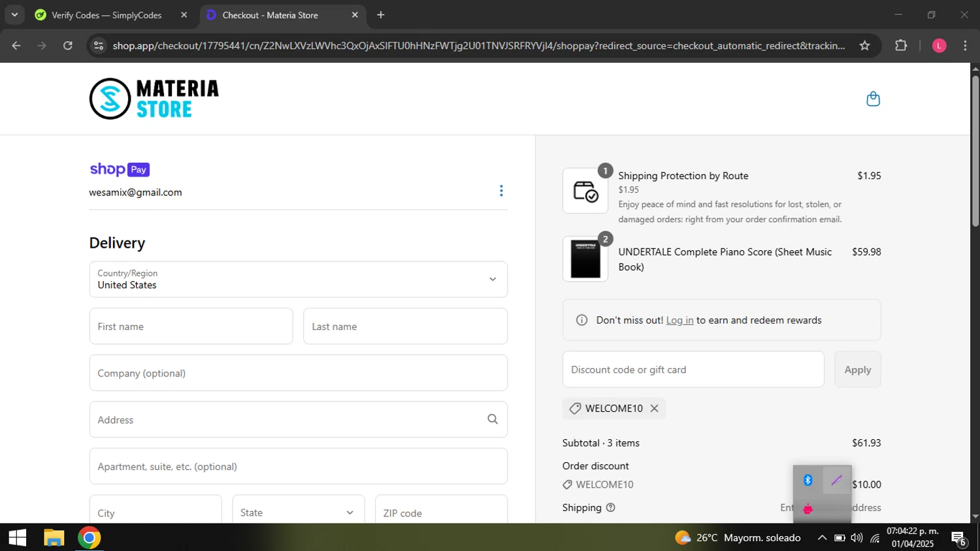Click the address search magnifier icon
The height and width of the screenshot is (551, 980).
pos(493,420)
